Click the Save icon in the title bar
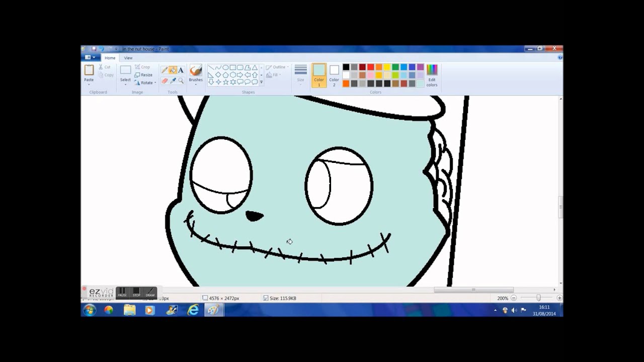Viewport: 644px width, 362px height. [x=94, y=49]
